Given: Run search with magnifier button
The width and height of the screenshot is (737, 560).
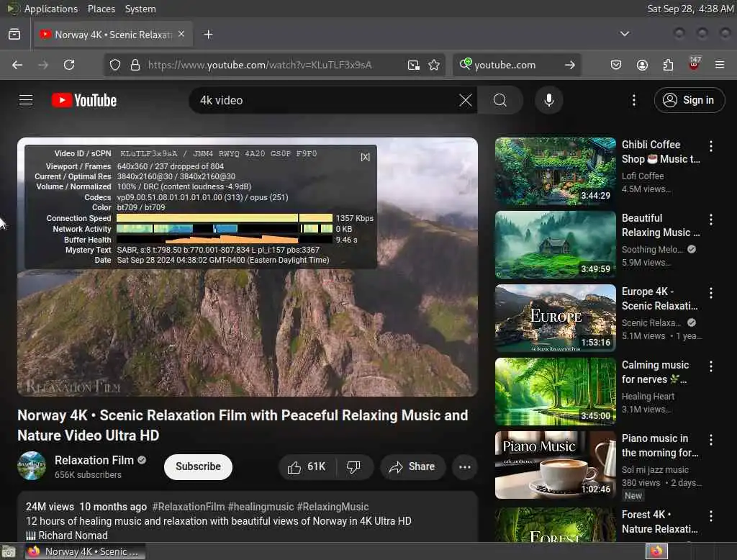Looking at the screenshot, I should (500, 100).
